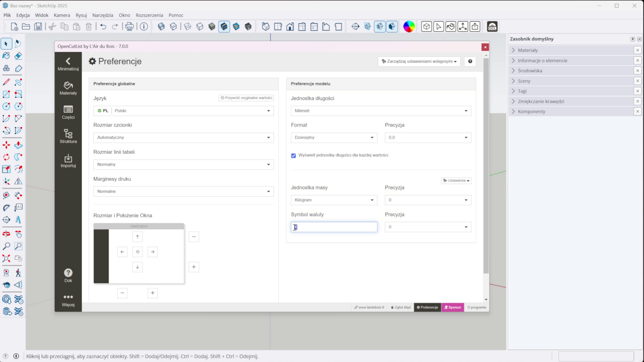Open the Język language dropdown

click(184, 111)
